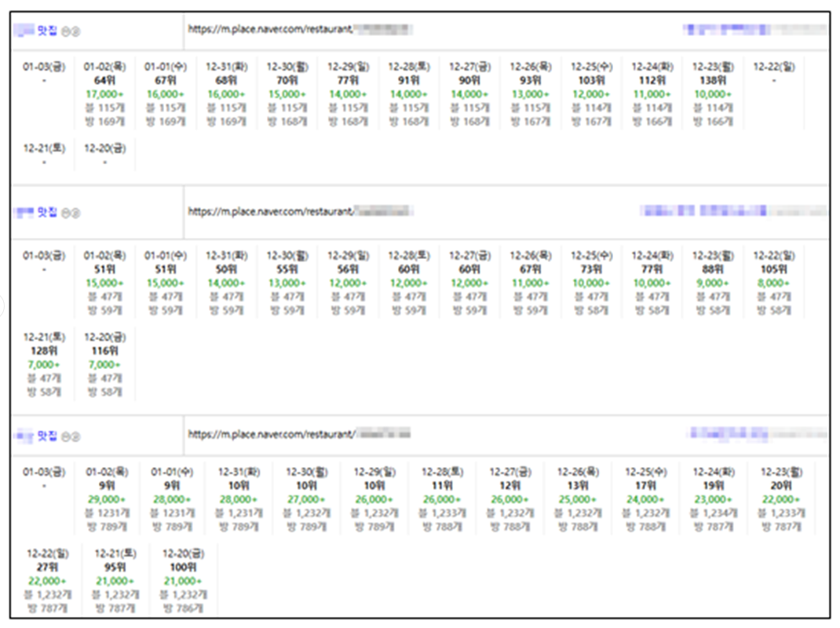Select the 17위 rank cell
The height and width of the screenshot is (628, 840).
pyautogui.click(x=645, y=485)
